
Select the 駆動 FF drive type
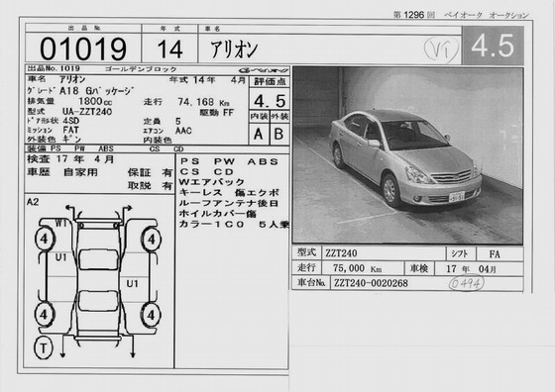coord(216,113)
